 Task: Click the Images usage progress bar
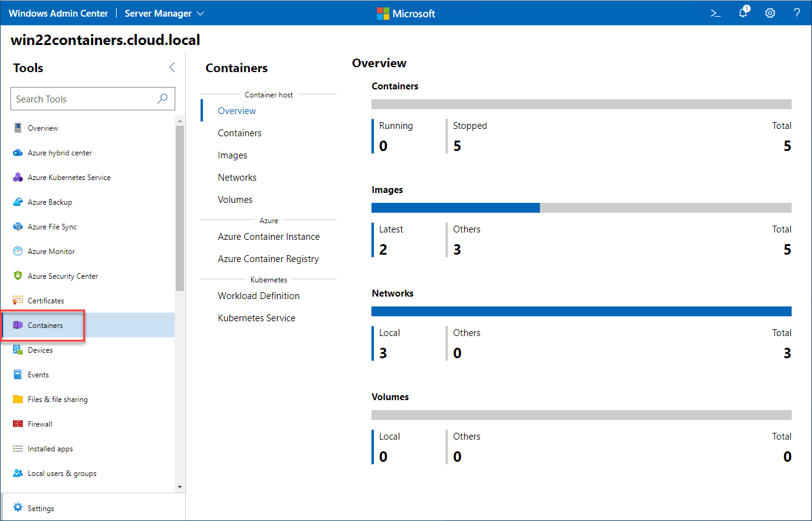[581, 208]
